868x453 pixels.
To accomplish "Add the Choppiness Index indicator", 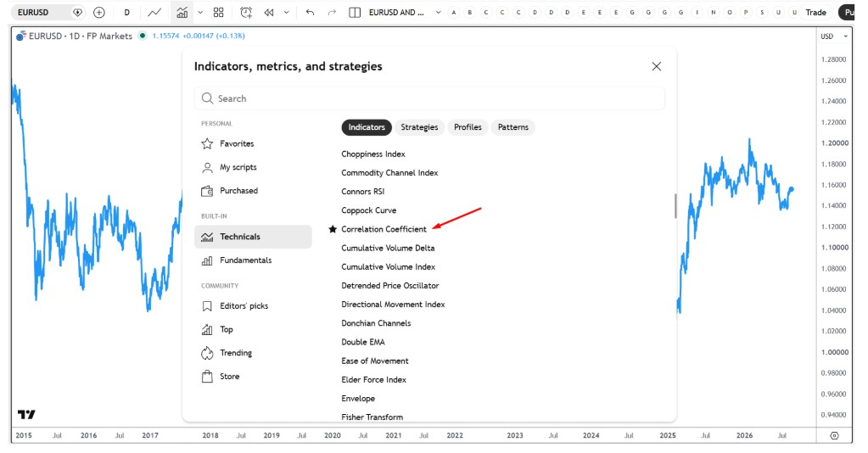I will [x=373, y=154].
